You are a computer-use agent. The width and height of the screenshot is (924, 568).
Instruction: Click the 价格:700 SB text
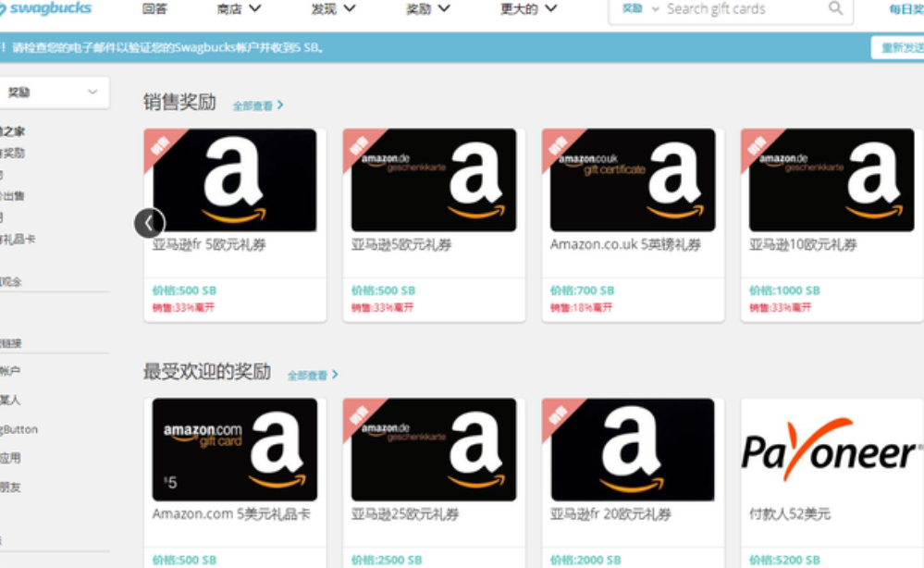(x=582, y=290)
